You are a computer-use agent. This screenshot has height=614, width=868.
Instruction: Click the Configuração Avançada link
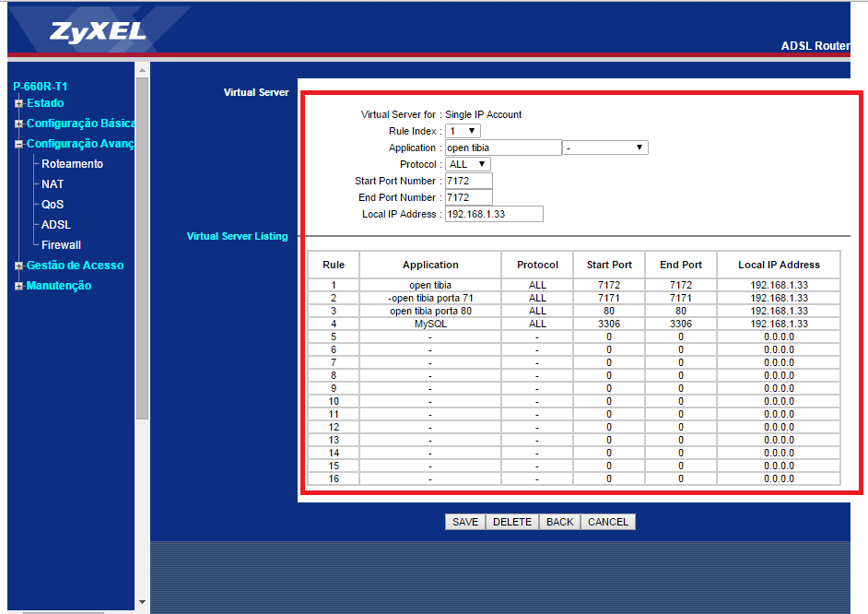[80, 144]
